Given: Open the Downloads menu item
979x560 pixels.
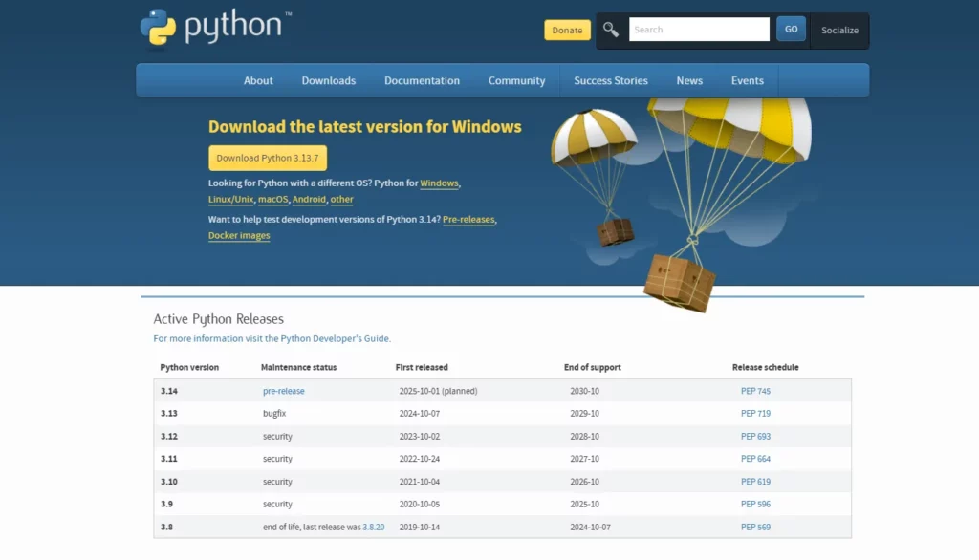Looking at the screenshot, I should click(x=329, y=80).
